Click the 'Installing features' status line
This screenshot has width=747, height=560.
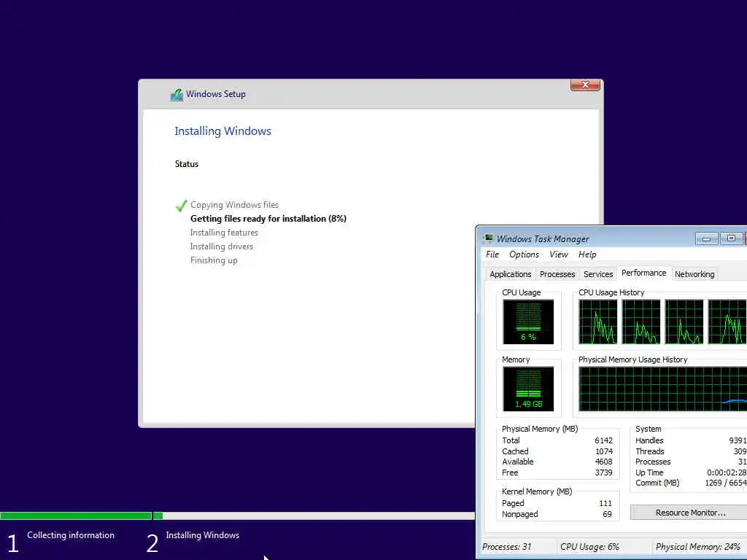coord(224,233)
